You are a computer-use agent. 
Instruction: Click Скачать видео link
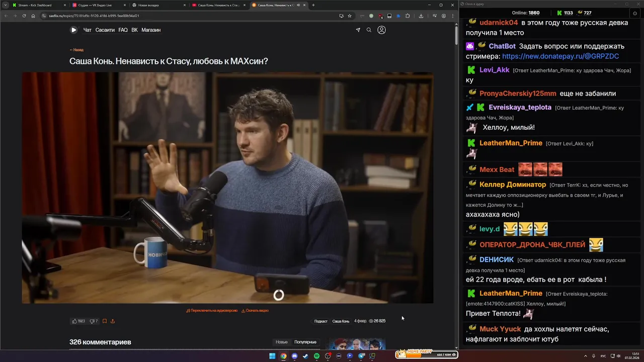(x=255, y=311)
